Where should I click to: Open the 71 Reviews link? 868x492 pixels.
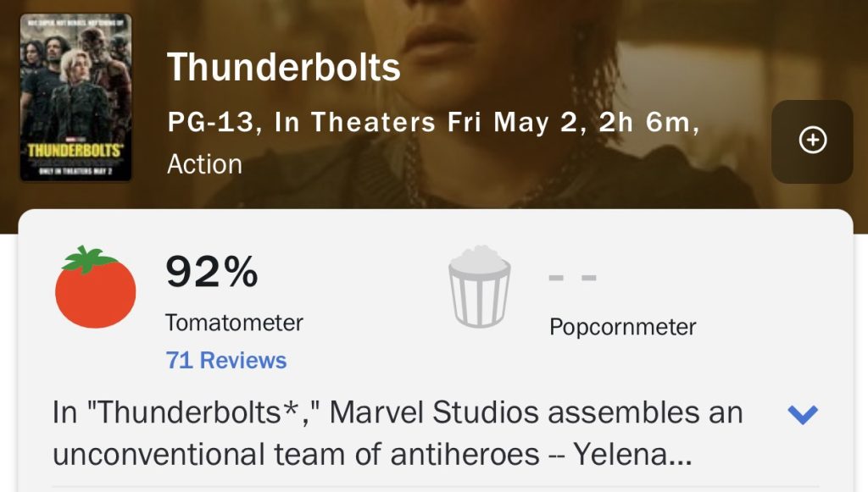[226, 361]
